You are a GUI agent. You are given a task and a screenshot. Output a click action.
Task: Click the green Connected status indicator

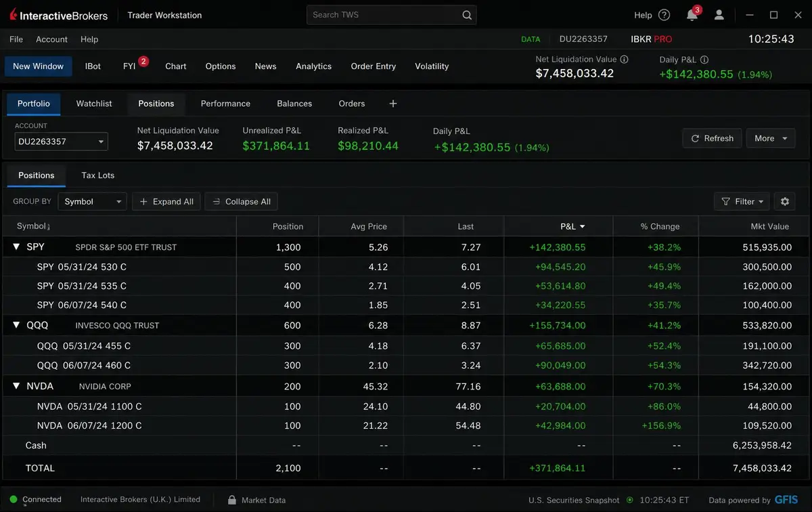coord(14,500)
